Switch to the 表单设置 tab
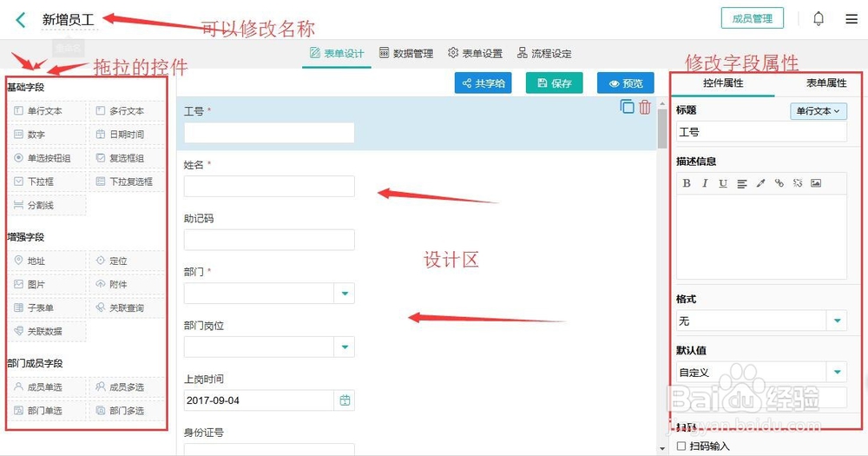This screenshot has height=456, width=868. [476, 53]
